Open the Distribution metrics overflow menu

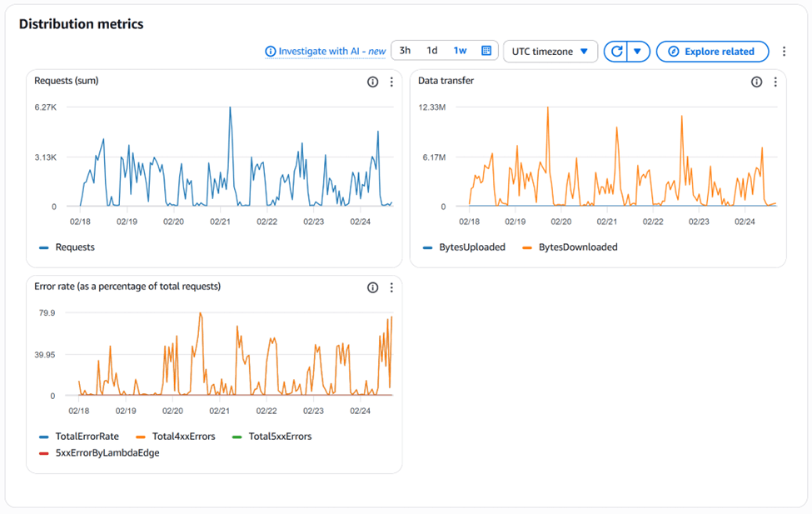pos(784,52)
